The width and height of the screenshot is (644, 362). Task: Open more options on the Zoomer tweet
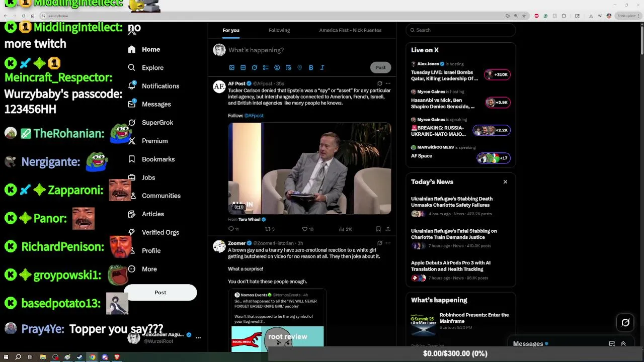tap(388, 243)
